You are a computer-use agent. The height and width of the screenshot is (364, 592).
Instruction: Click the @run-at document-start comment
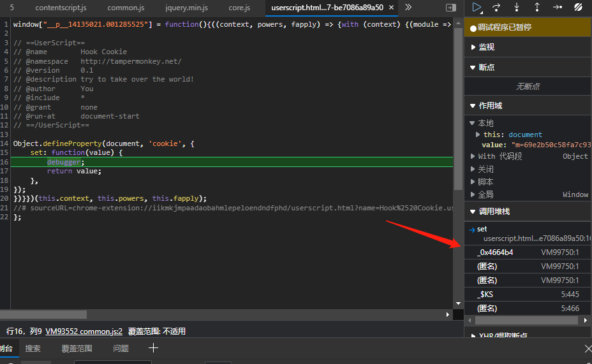77,116
